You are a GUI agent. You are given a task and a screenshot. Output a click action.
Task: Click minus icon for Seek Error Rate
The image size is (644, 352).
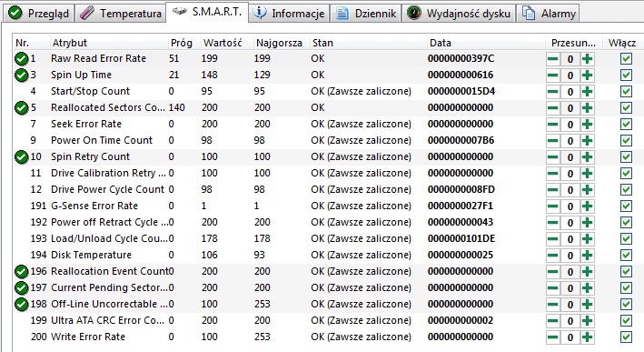point(553,125)
